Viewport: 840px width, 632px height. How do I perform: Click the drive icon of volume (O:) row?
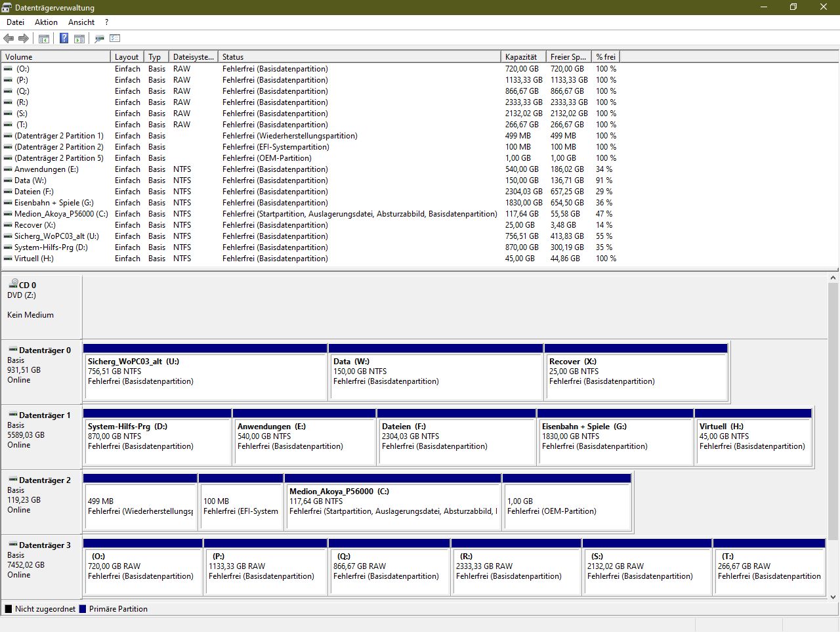click(8, 68)
